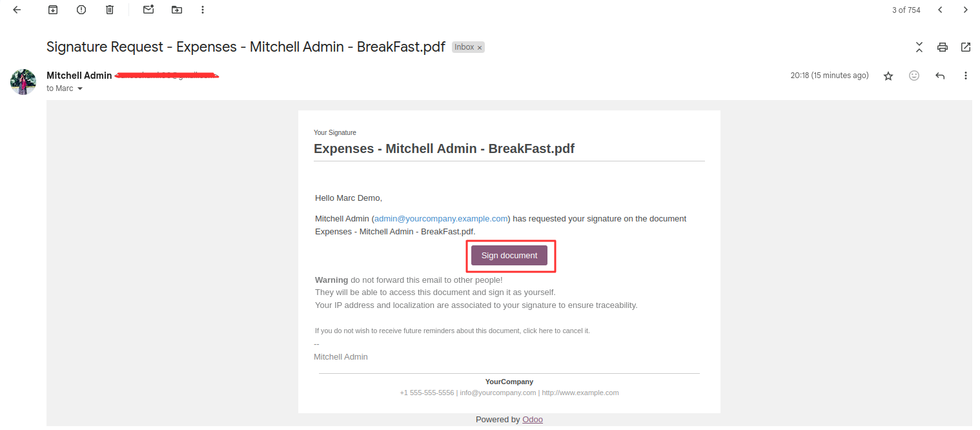Open the admin@yourcompany.example.com link

click(441, 219)
